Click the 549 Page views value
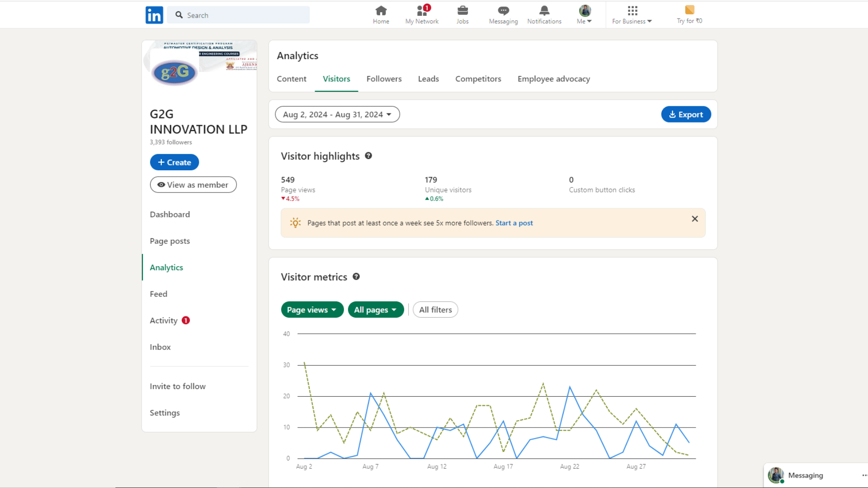The width and height of the screenshot is (868, 488). tap(288, 180)
